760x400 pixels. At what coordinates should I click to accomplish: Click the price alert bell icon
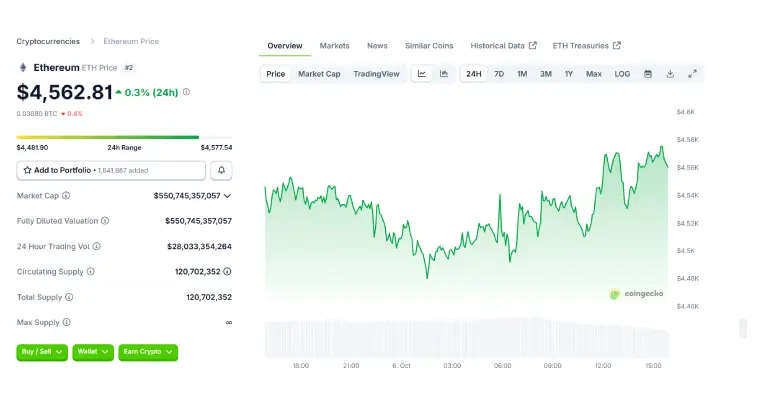tap(221, 170)
